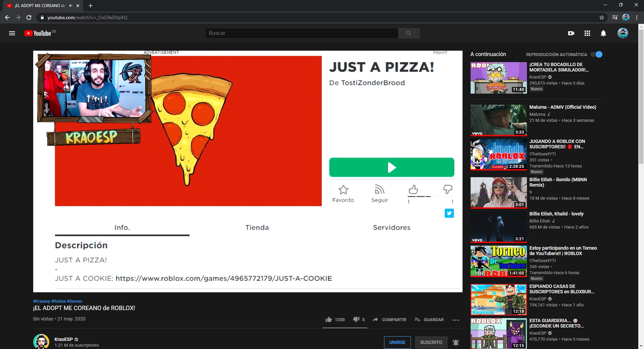The width and height of the screenshot is (644, 349).
Task: Open Billie Eilish Khalid lovely thumbnail
Action: (x=498, y=227)
